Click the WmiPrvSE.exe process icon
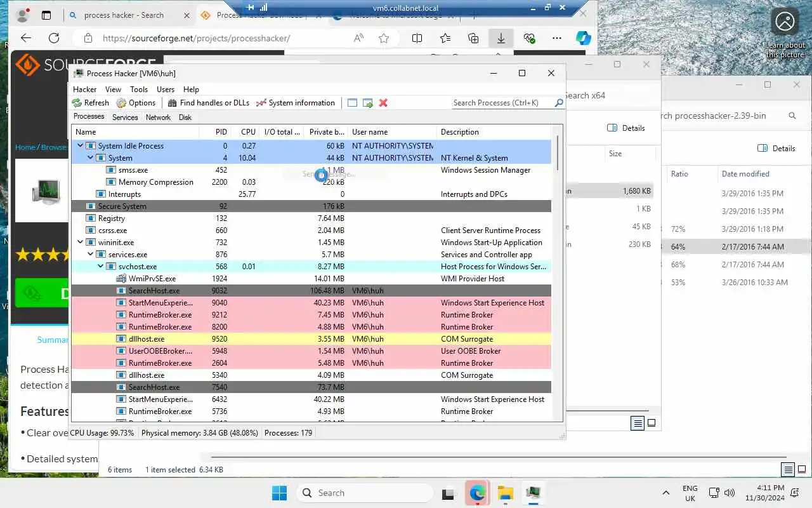812x508 pixels. tap(121, 279)
